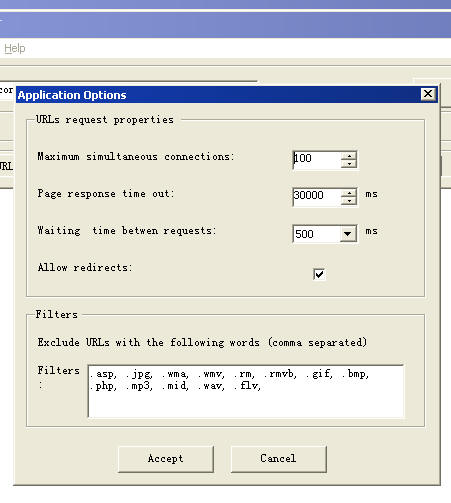
Task: Open the Help menu
Action: point(15,49)
